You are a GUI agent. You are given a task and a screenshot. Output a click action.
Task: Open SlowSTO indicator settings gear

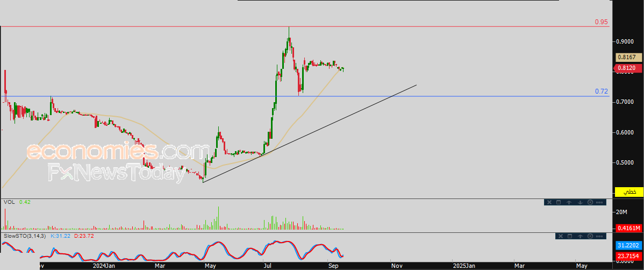pos(590,236)
